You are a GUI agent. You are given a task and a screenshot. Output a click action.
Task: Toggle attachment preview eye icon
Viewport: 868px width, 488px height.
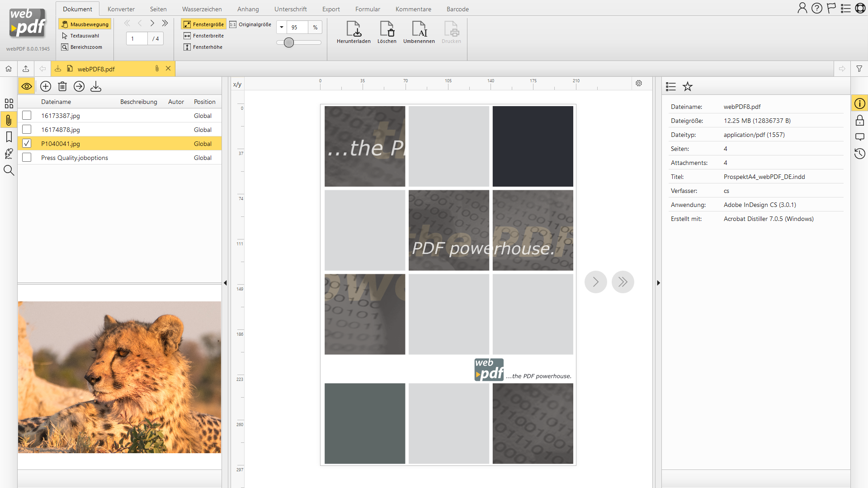pyautogui.click(x=27, y=86)
